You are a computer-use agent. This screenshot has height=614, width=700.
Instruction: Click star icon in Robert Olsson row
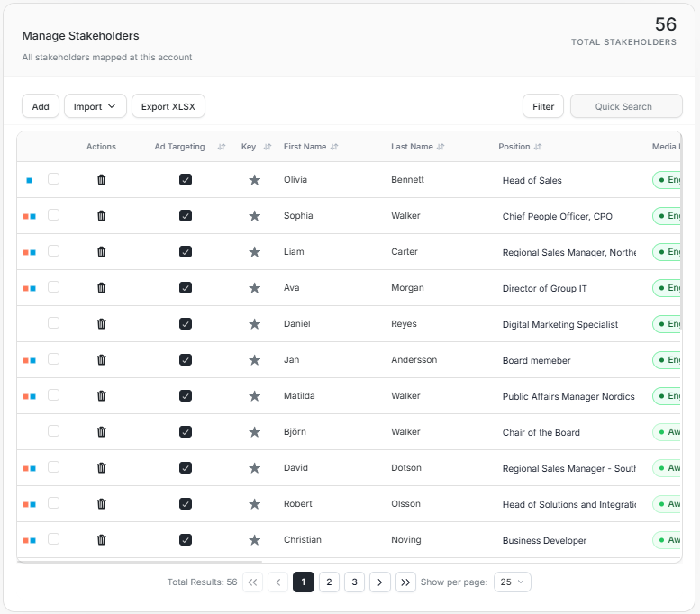[x=254, y=504]
